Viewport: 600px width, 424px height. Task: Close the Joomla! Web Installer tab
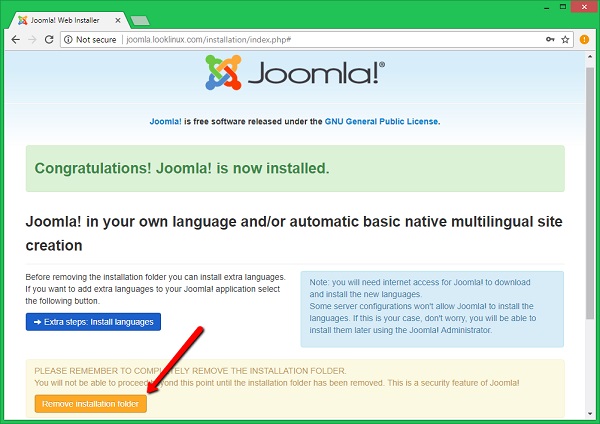pos(118,20)
